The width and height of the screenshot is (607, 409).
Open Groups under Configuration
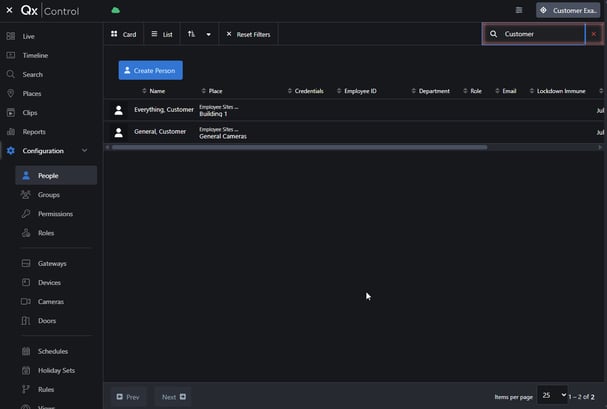pyautogui.click(x=49, y=195)
